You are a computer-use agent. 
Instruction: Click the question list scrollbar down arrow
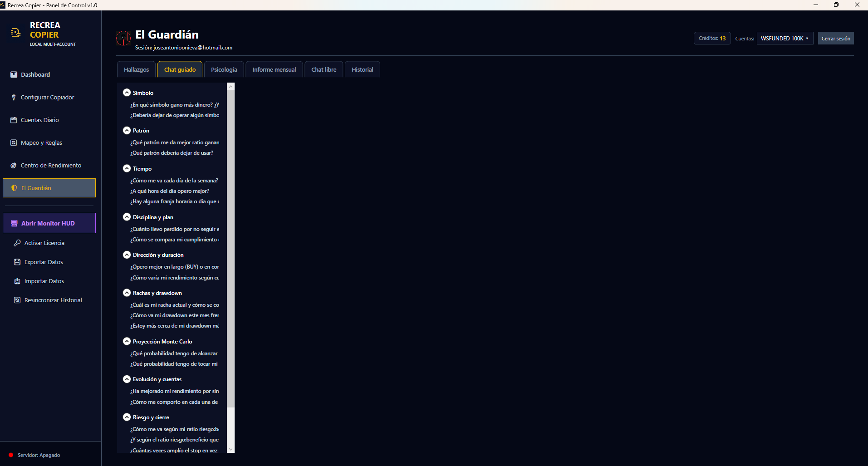click(230, 449)
